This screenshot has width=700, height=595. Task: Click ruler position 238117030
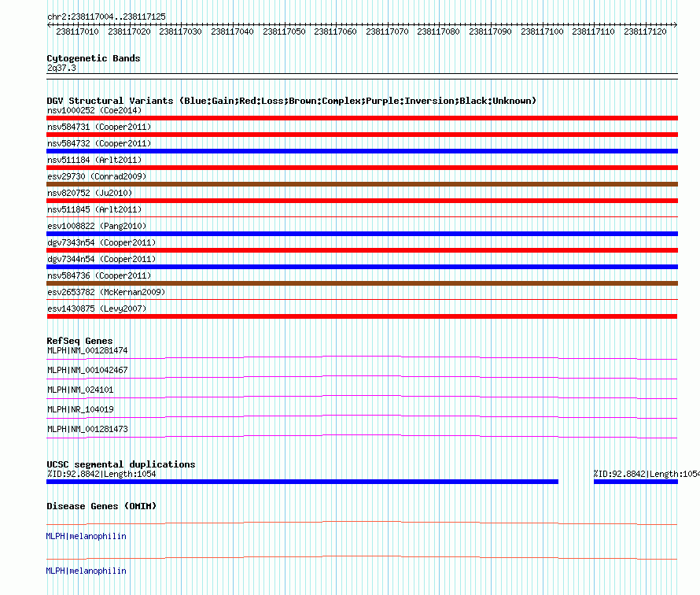click(x=180, y=31)
